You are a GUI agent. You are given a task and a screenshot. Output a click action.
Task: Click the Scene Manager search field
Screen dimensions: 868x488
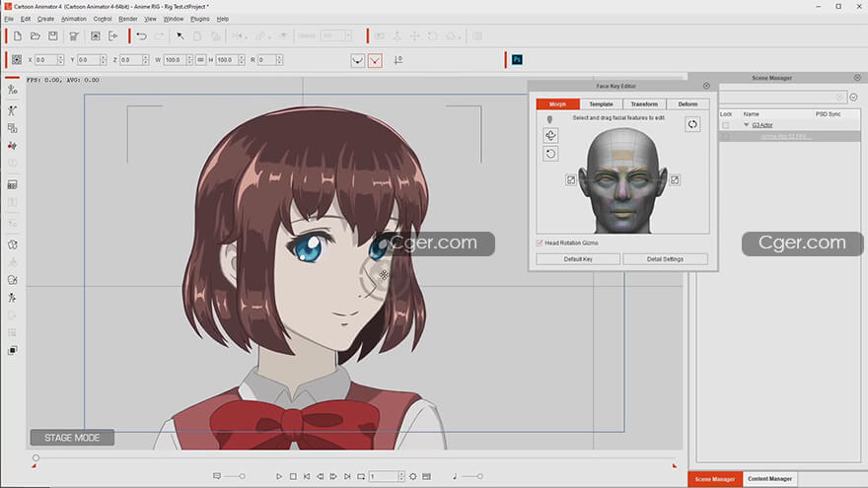[783, 98]
